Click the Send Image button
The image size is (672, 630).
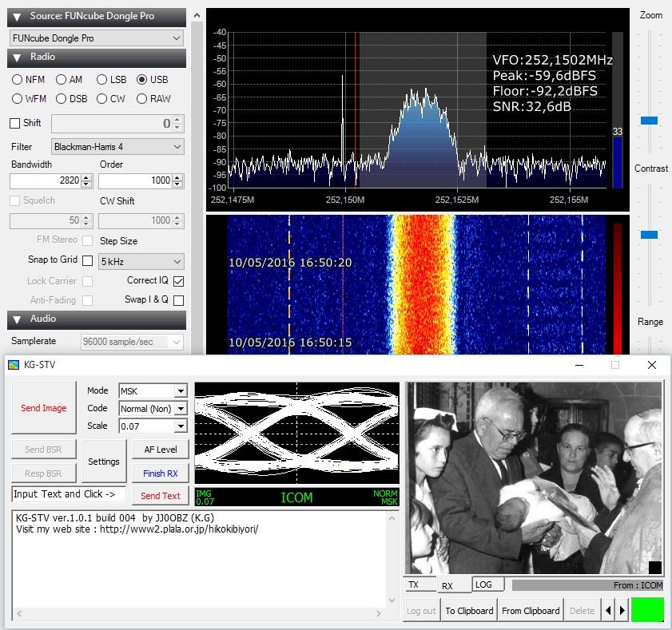[x=43, y=408]
